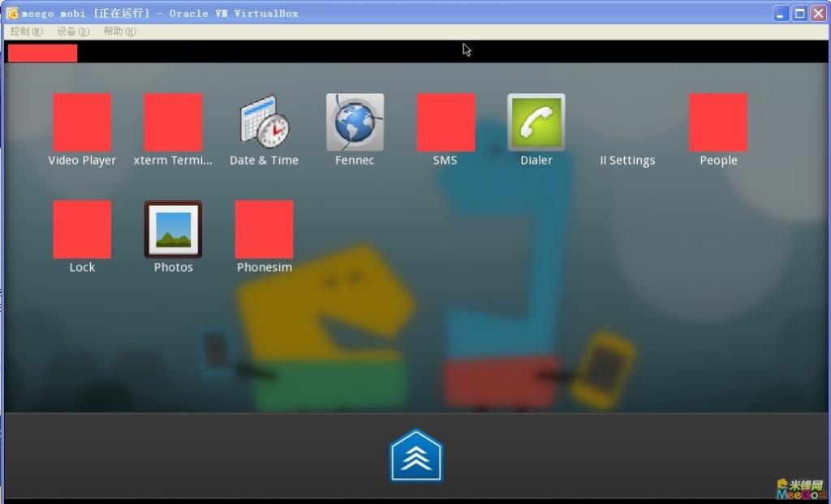Launch the Fennec browser

click(x=355, y=120)
